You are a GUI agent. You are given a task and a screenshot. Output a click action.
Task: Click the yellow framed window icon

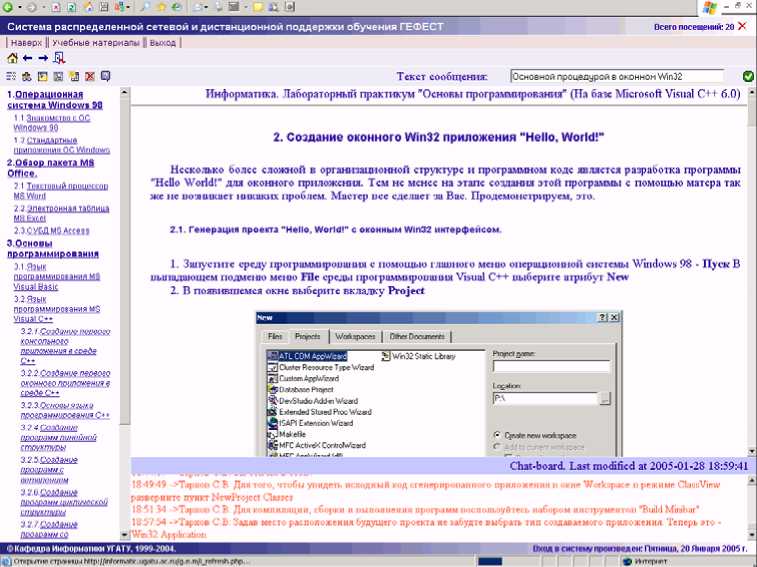click(42, 76)
